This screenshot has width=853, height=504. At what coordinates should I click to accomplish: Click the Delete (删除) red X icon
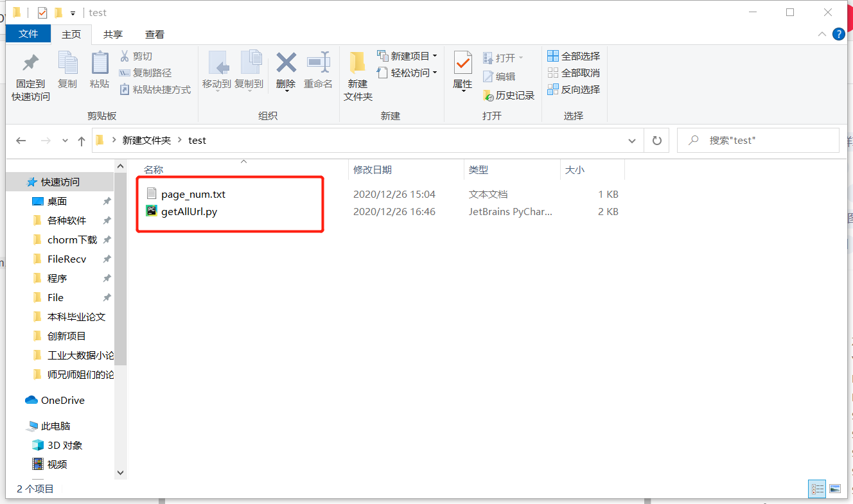pyautogui.click(x=286, y=63)
